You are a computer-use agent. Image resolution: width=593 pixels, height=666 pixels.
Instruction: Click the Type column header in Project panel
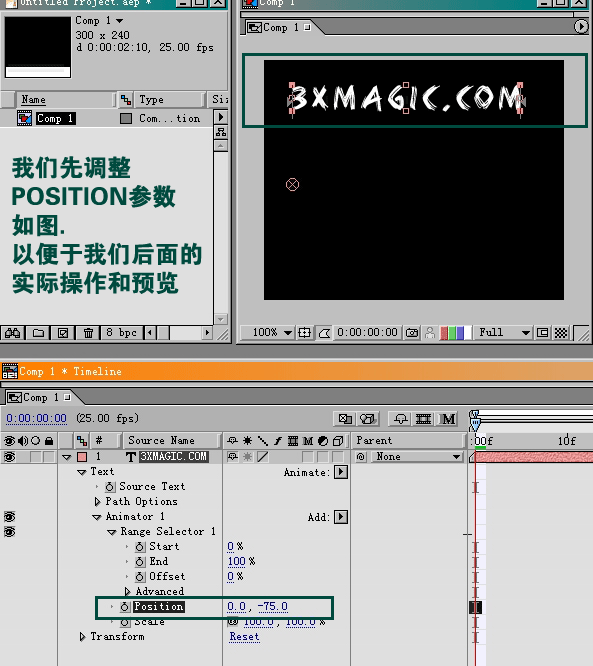(169, 99)
